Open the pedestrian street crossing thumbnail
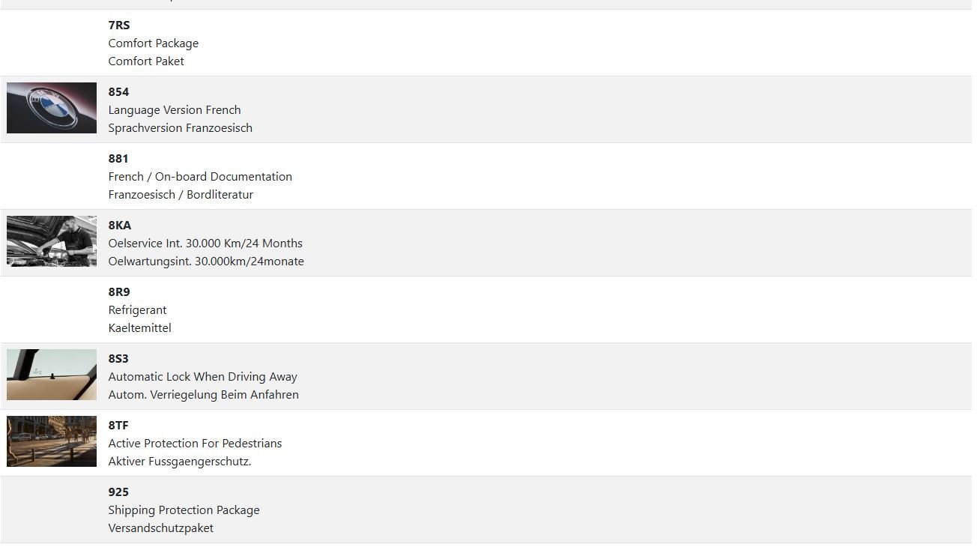This screenshot has width=980, height=547. (x=52, y=441)
